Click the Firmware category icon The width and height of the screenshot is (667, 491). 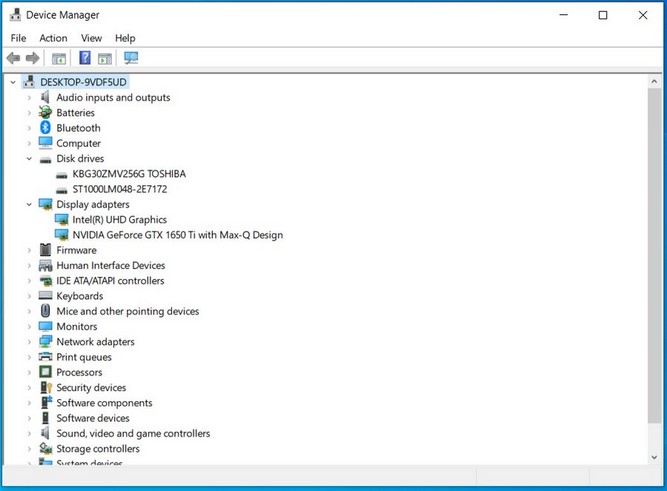(45, 250)
